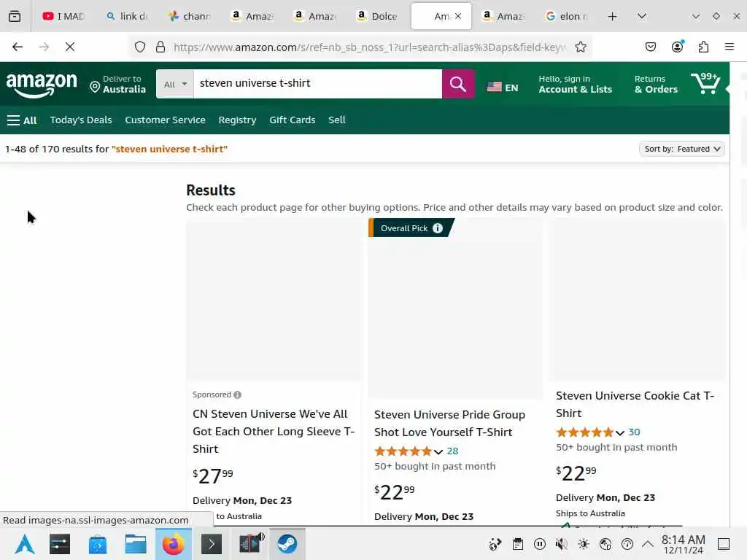This screenshot has height=560, width=747.
Task: Open the application launcher taskbar icon
Action: 25,544
